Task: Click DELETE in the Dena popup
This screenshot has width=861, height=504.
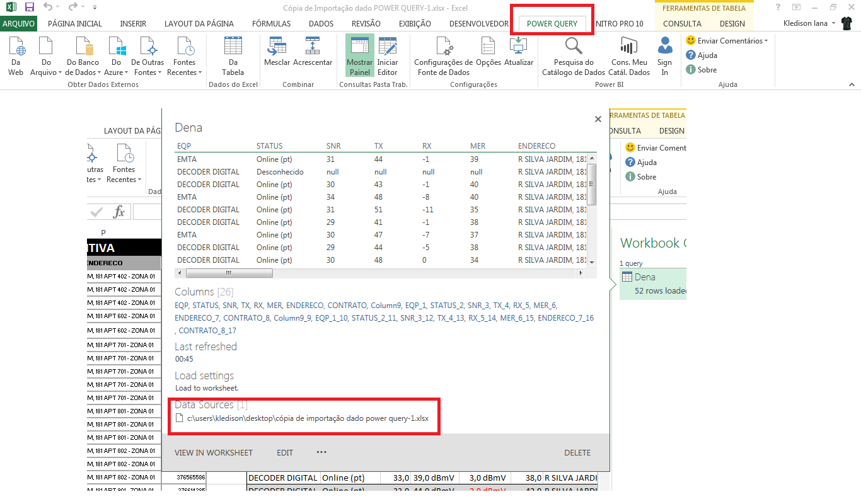Action: pyautogui.click(x=577, y=452)
